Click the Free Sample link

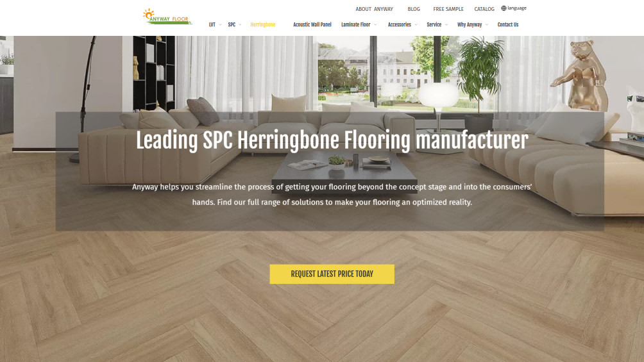[x=448, y=9]
